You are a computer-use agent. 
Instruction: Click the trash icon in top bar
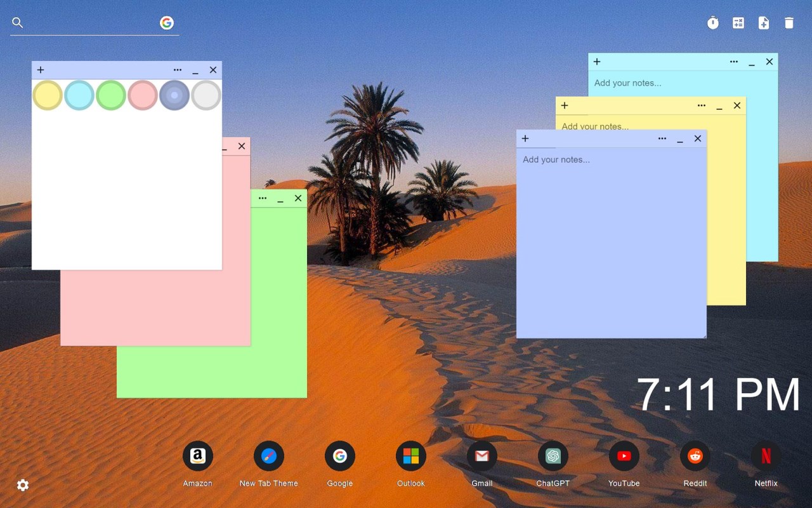789,23
